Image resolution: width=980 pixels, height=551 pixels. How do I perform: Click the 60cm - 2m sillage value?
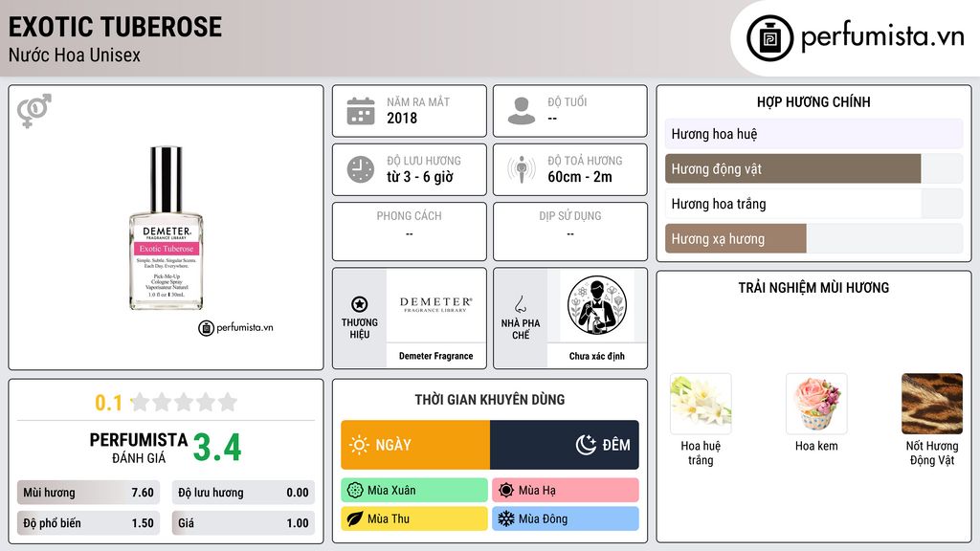(580, 177)
